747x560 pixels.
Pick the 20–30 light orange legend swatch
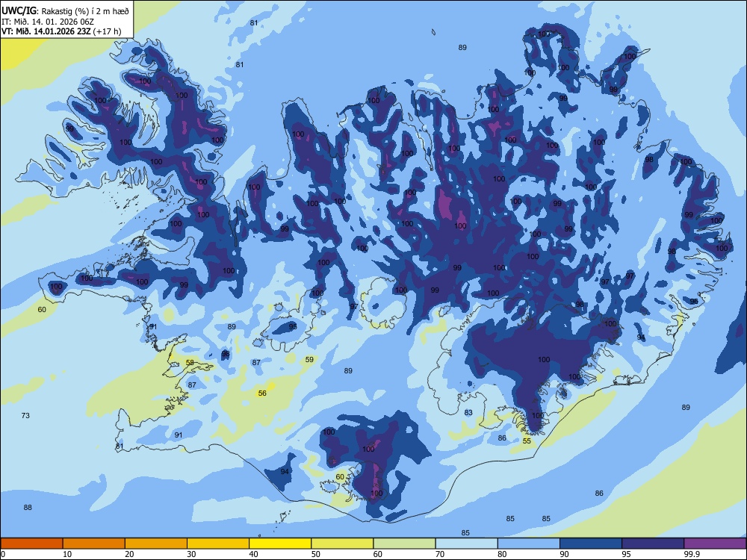(x=156, y=544)
